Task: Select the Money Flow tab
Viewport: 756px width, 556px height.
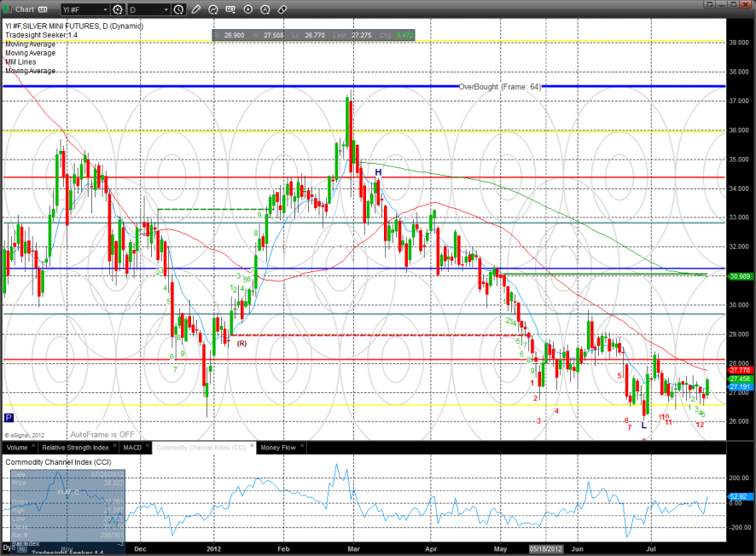Action: tap(279, 447)
